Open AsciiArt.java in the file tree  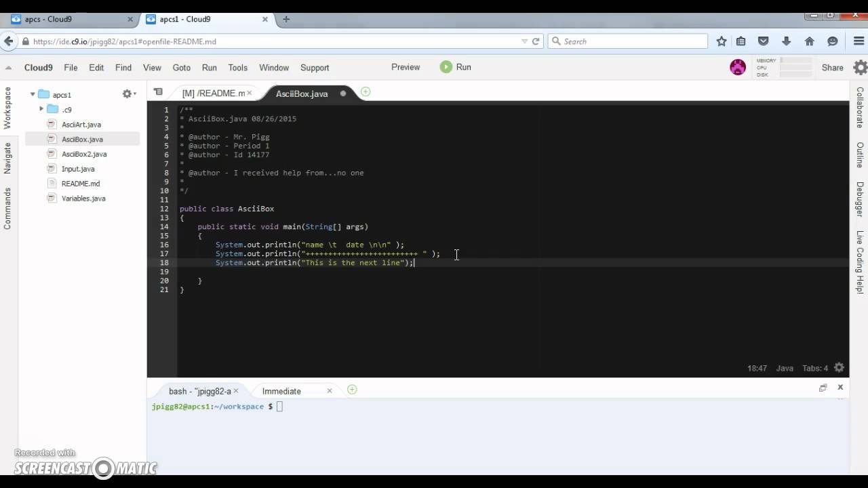(81, 125)
